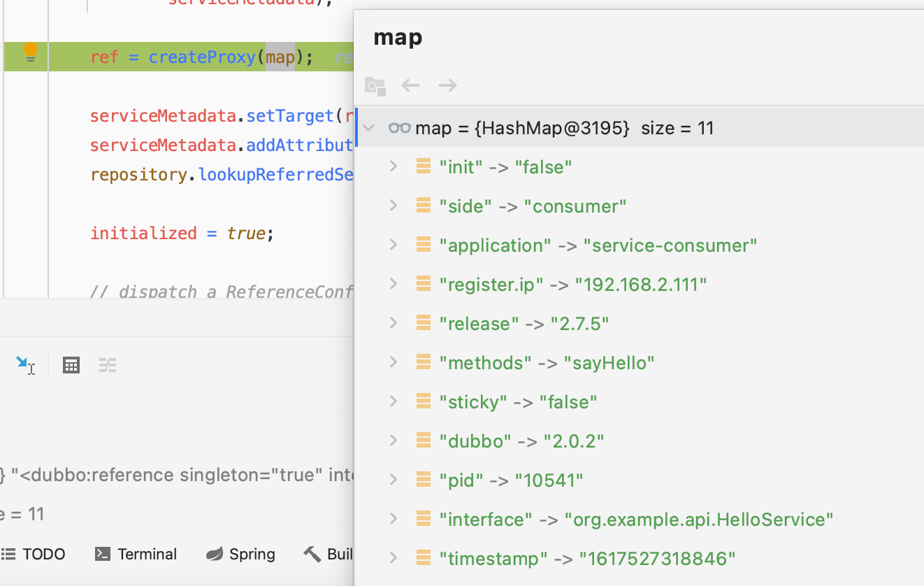
Task: Click the Evaluate Expression calculator icon
Action: click(71, 364)
